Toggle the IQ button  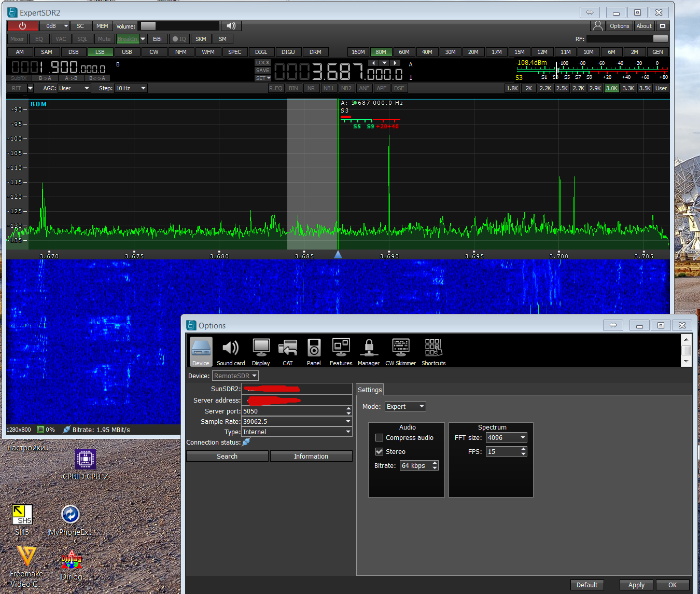click(x=179, y=39)
